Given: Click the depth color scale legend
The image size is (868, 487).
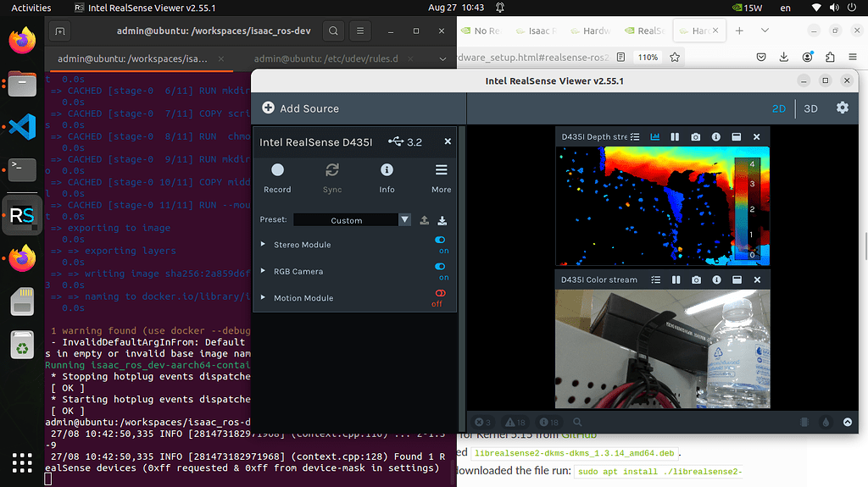Looking at the screenshot, I should [x=748, y=208].
